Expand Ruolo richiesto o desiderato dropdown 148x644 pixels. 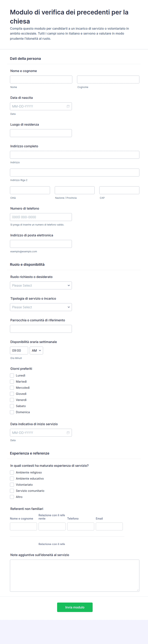[x=41, y=285]
